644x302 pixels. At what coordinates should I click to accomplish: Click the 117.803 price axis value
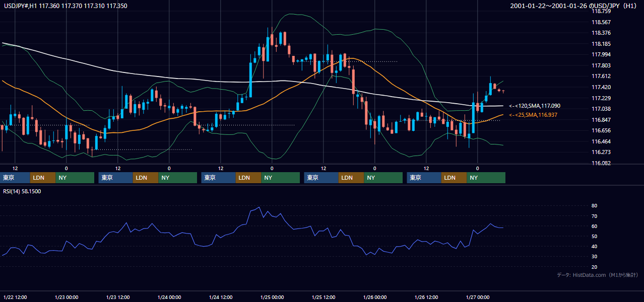(600, 65)
